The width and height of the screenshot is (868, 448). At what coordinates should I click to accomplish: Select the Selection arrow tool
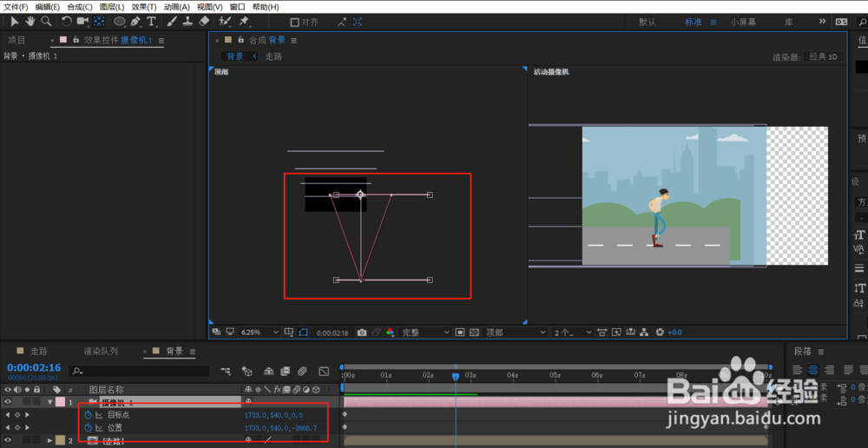click(x=15, y=22)
